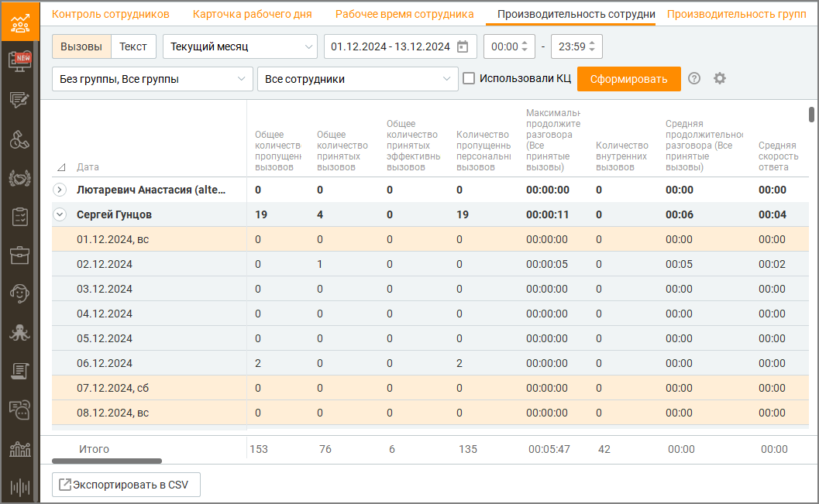The width and height of the screenshot is (819, 504).
Task: Expand the Лютаревич Анастасия row
Action: (x=60, y=190)
